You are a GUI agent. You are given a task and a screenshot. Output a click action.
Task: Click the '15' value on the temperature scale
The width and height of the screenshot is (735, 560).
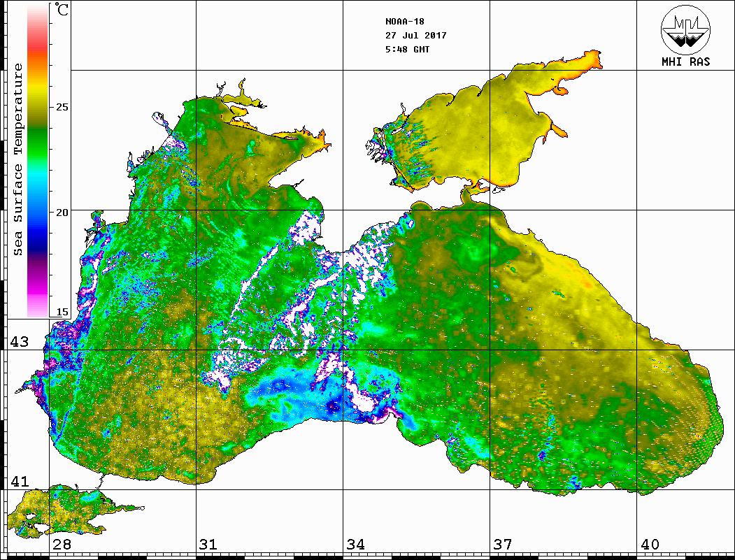62,312
